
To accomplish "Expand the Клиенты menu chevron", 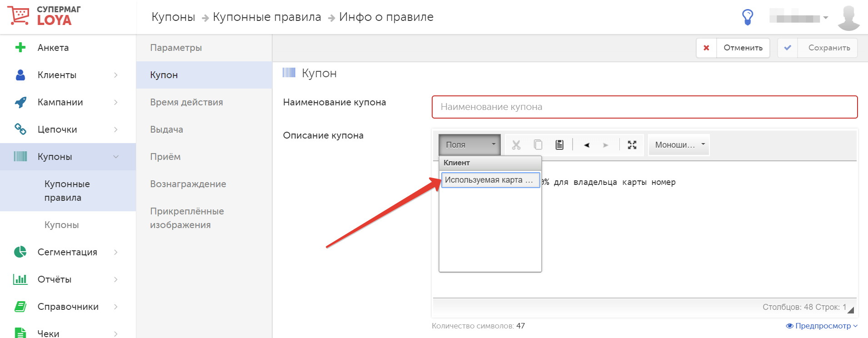I will coord(116,75).
